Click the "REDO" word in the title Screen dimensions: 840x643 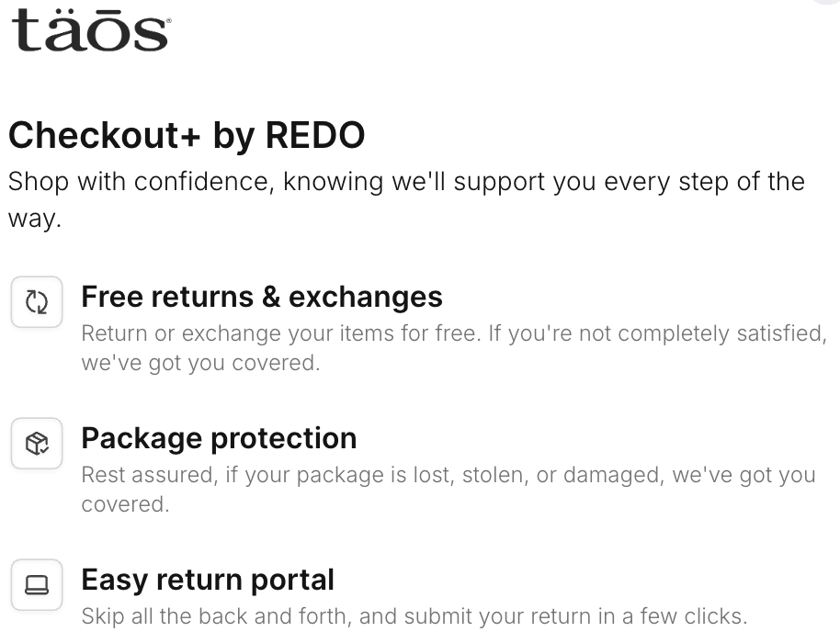(x=315, y=136)
